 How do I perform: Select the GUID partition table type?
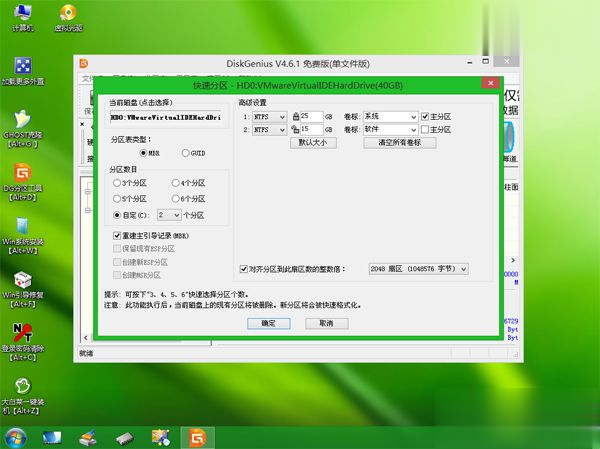tap(186, 153)
